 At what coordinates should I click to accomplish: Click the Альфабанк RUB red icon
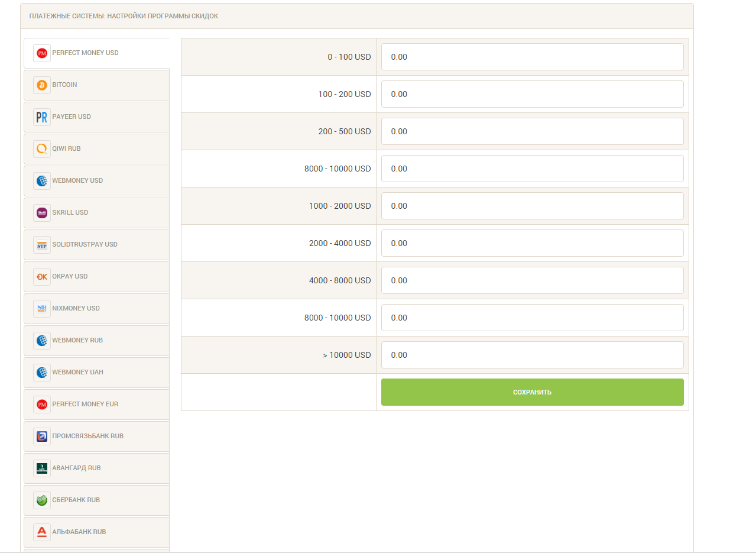[x=42, y=532]
